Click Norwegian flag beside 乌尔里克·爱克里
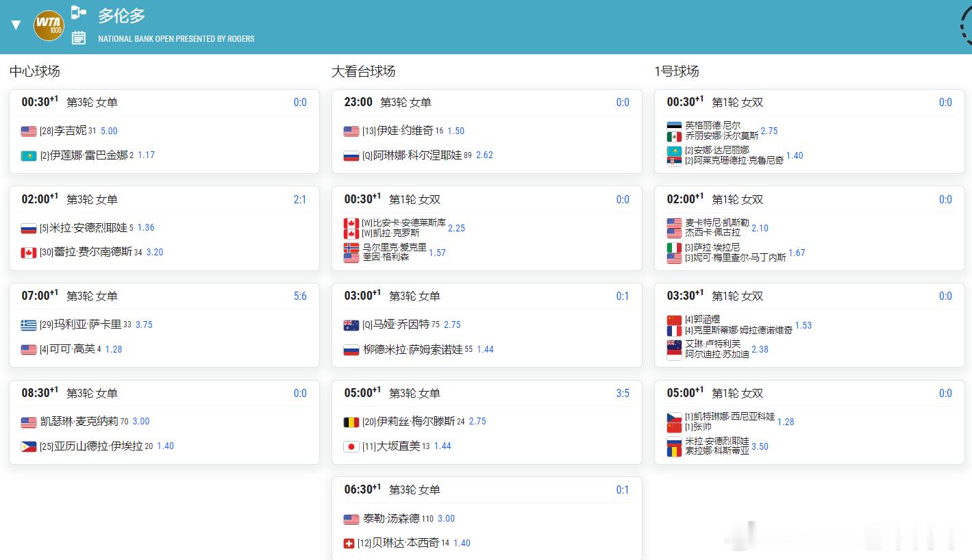Viewport: 972px width, 560px height. point(351,248)
